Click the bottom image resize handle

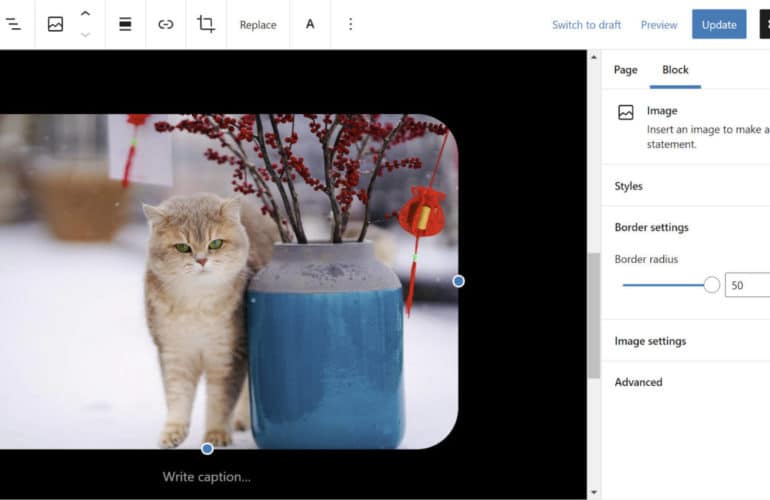click(x=207, y=448)
